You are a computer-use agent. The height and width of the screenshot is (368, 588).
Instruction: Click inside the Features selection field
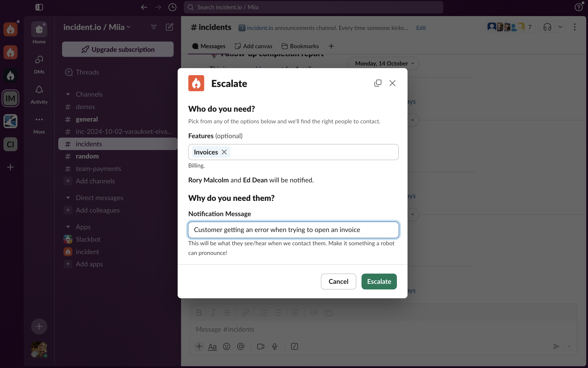314,152
